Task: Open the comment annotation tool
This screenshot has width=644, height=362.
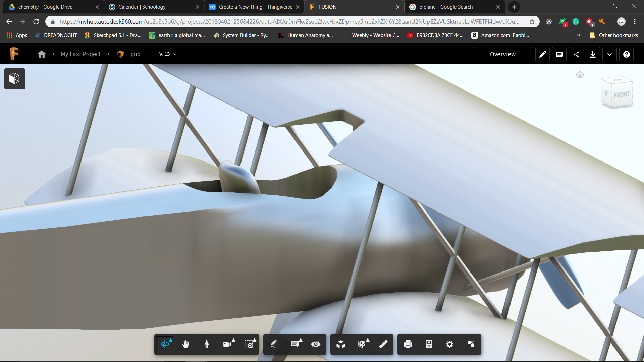Action: pos(295,344)
